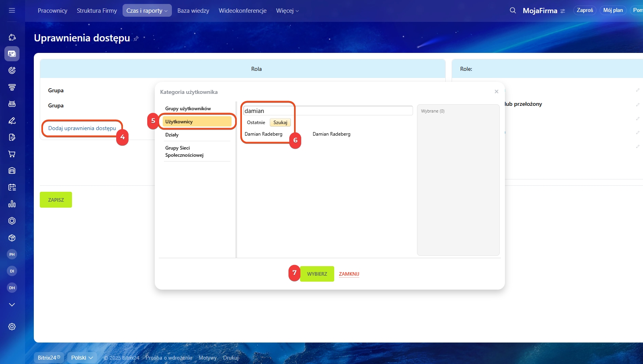This screenshot has width=643, height=364.
Task: Switch to the Działy category
Action: click(x=172, y=135)
